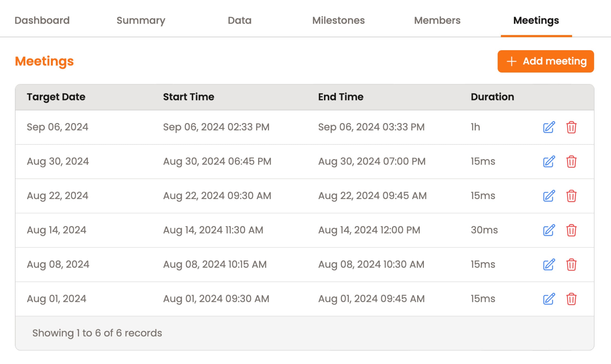Viewport: 611px width, 364px height.
Task: Open the Milestones section
Action: 338,20
